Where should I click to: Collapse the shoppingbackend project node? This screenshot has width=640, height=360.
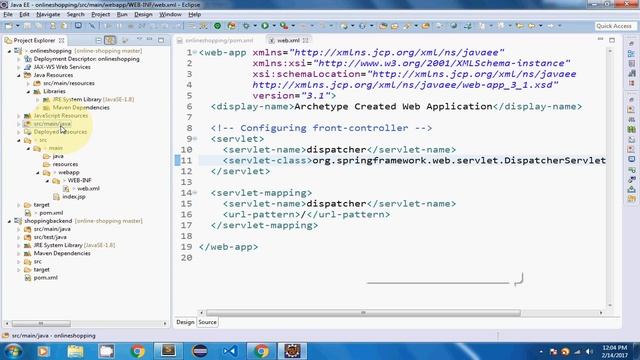pos(9,221)
